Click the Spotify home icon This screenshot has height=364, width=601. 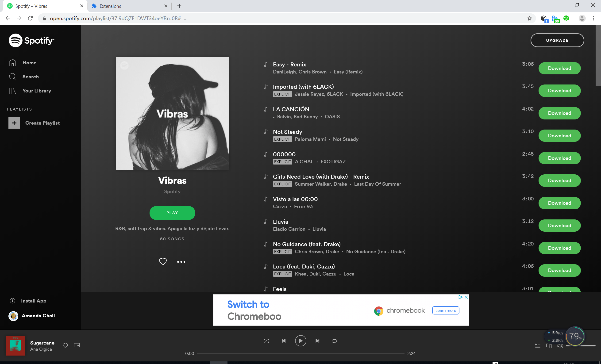[x=12, y=62]
